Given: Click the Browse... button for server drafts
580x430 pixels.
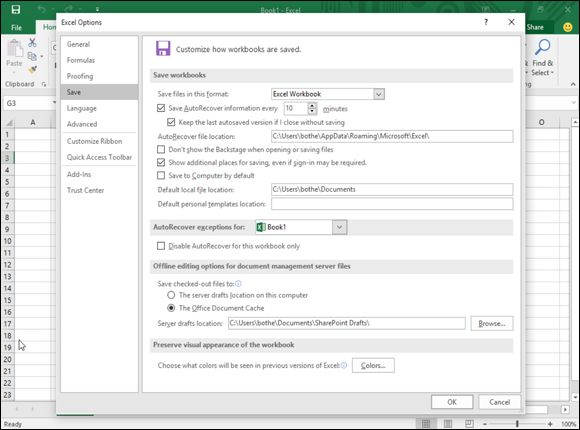Looking at the screenshot, I should (492, 323).
